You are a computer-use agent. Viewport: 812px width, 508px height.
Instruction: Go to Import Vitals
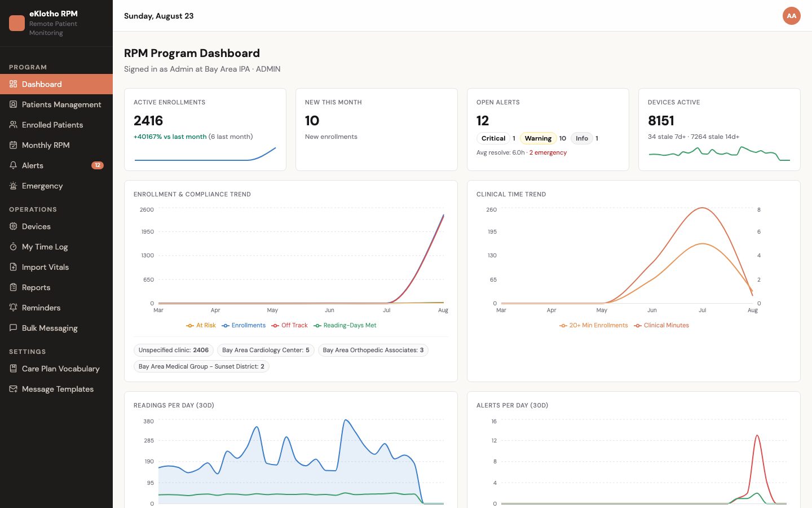pos(56,267)
